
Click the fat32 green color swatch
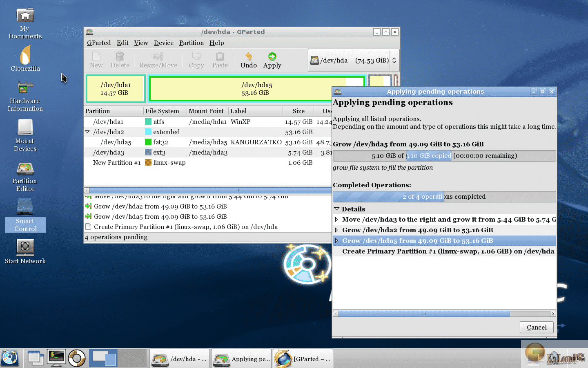[x=148, y=142]
